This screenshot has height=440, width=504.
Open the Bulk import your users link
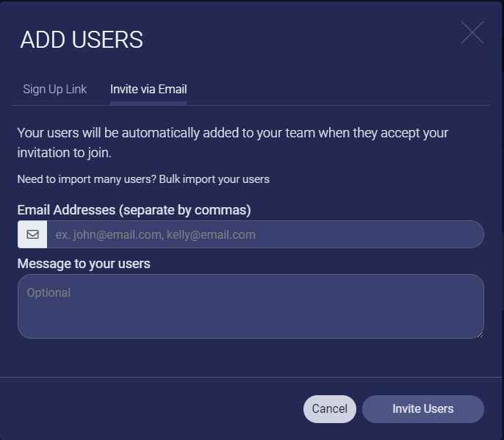coord(214,179)
